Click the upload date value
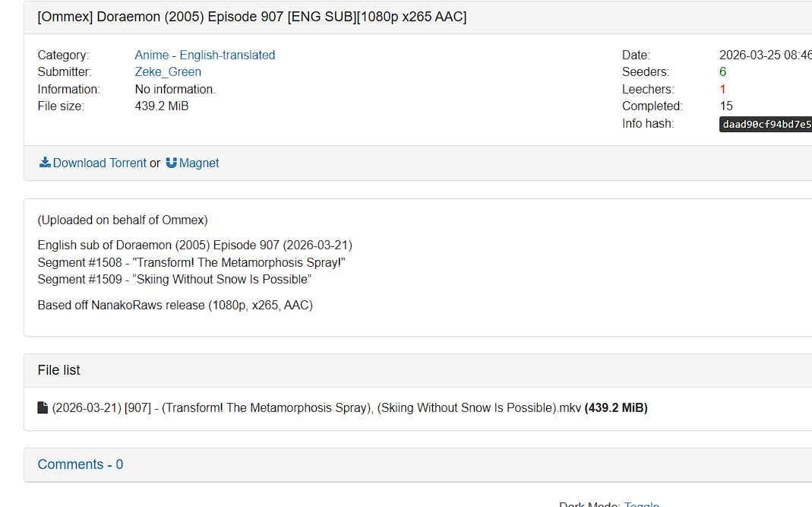The width and height of the screenshot is (812, 507). (766, 55)
